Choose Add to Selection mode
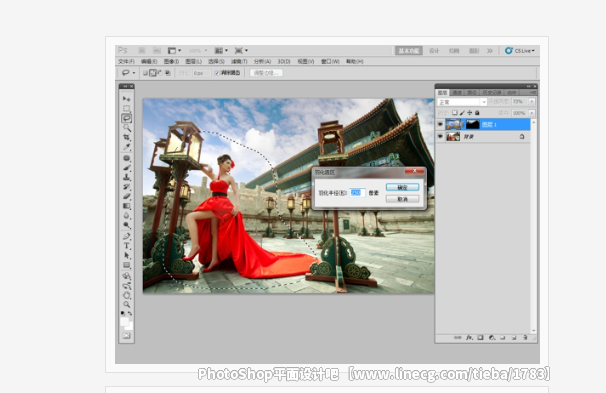This screenshot has height=393, width=606. 153,73
